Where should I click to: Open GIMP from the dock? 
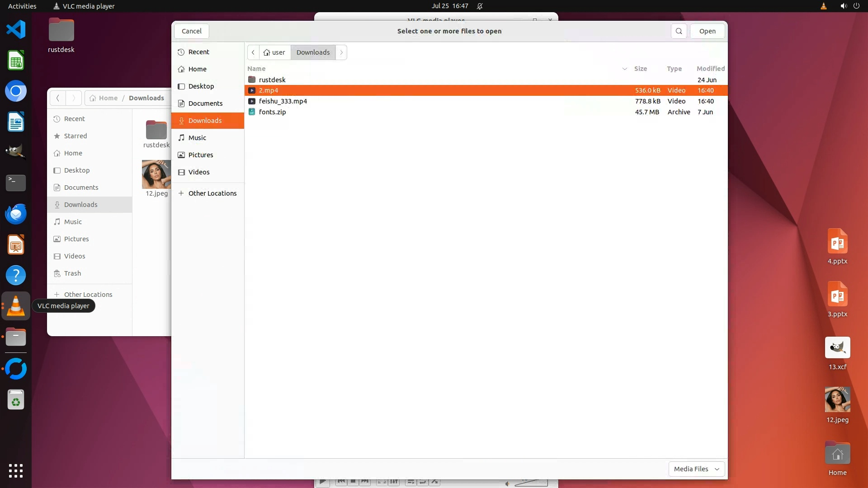click(x=16, y=152)
